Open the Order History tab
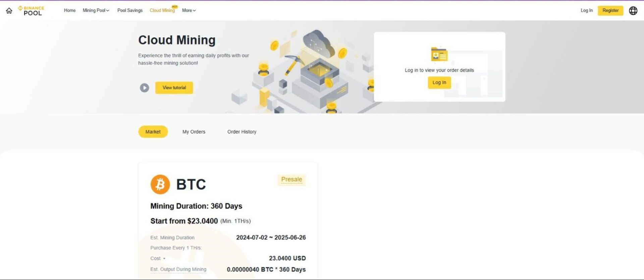The height and width of the screenshot is (280, 644). tap(242, 132)
